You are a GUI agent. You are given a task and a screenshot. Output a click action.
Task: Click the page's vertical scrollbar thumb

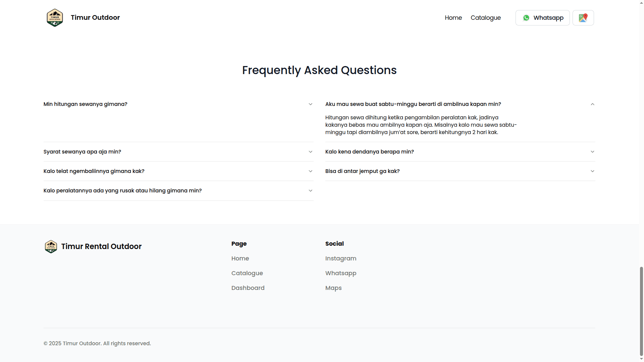pyautogui.click(x=641, y=311)
